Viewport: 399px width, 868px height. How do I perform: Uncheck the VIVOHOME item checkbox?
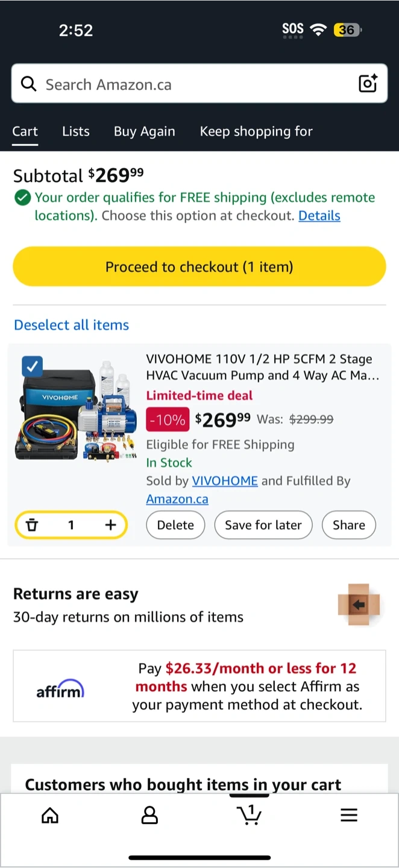[32, 366]
